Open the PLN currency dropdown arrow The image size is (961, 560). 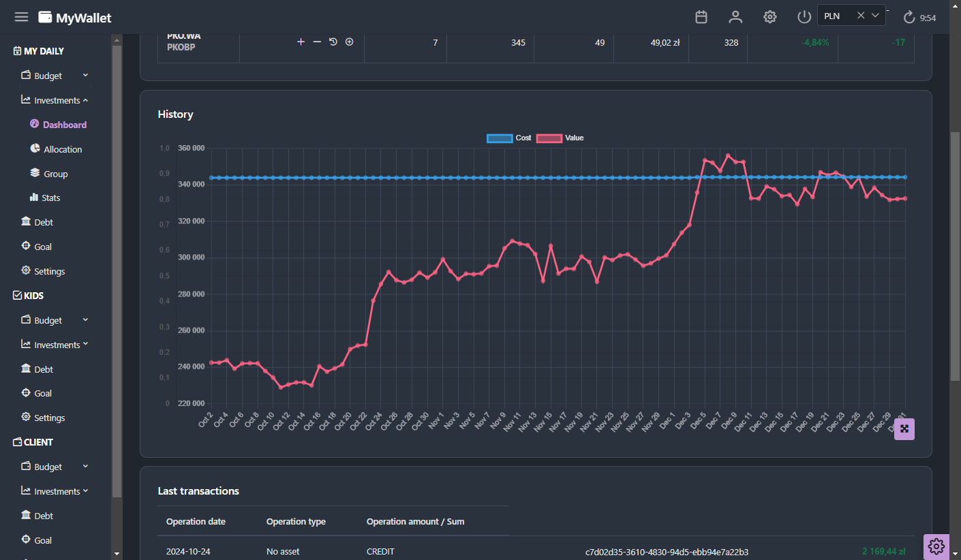click(876, 16)
